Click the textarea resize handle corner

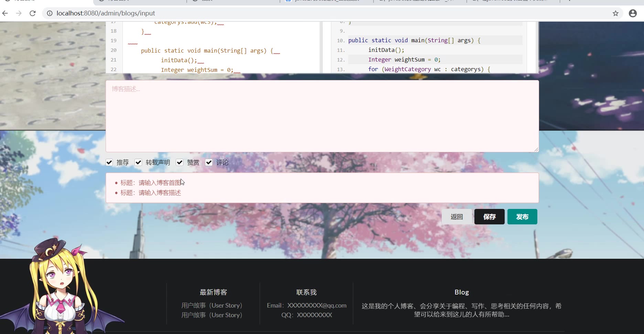(536, 149)
